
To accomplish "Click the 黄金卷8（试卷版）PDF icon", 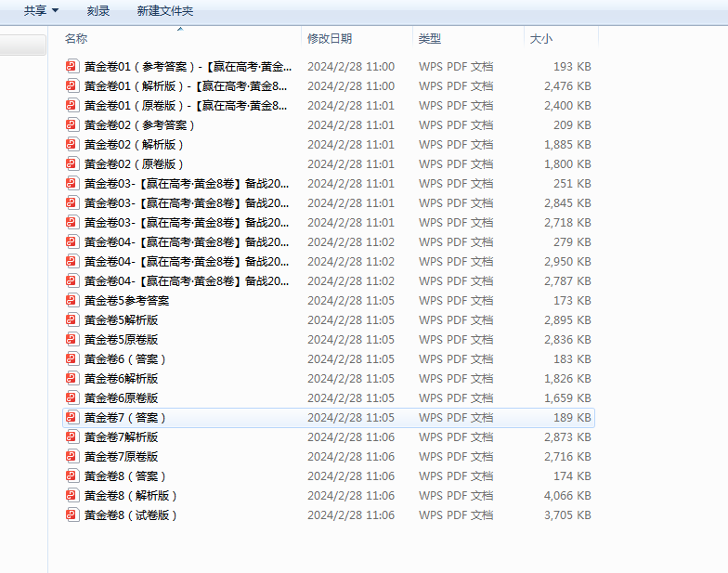I will pos(72,514).
